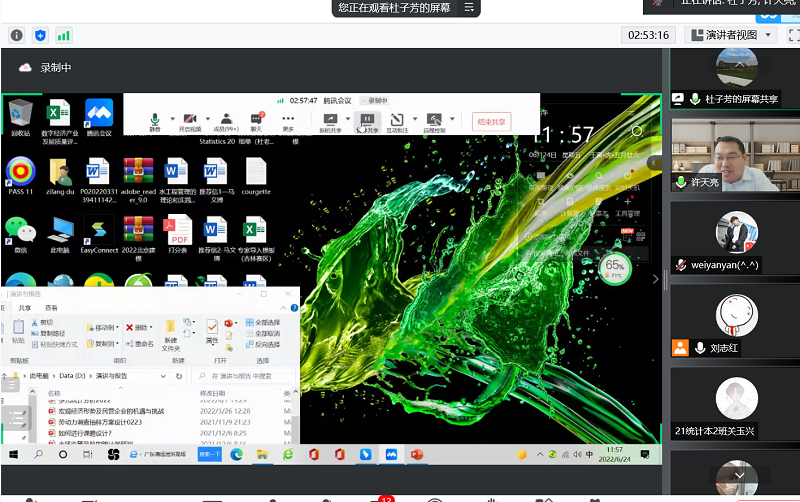Open 属性 properties in Explorer ribbon
800x502 pixels.
(x=212, y=331)
